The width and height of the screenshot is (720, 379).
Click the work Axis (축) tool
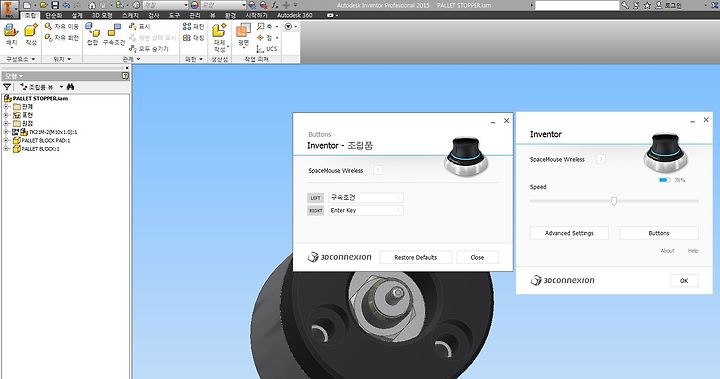click(267, 27)
